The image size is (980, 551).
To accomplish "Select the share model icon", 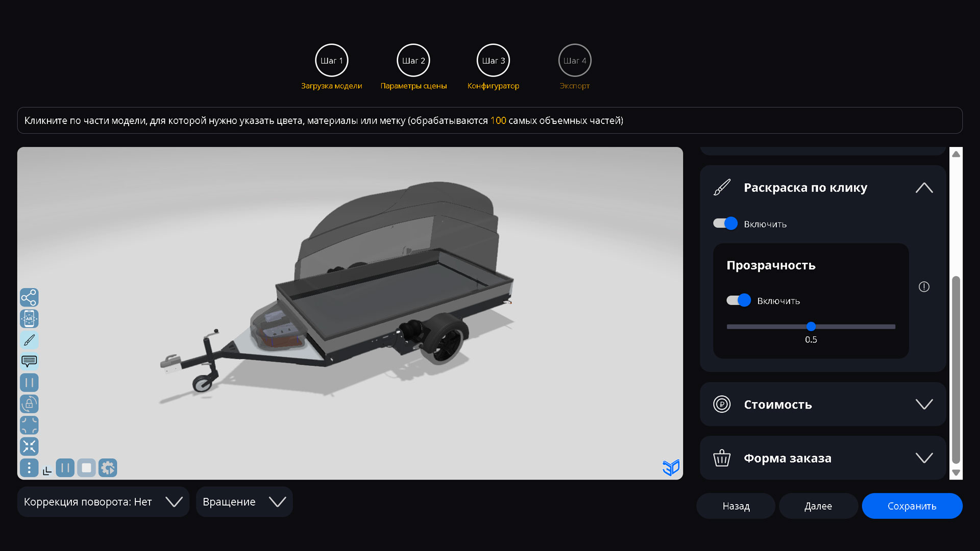I will click(29, 297).
